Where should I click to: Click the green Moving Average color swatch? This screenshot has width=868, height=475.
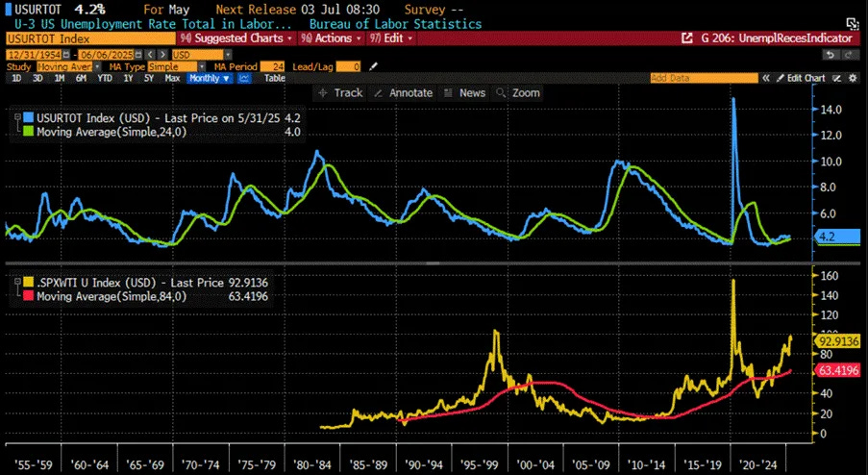(x=28, y=132)
